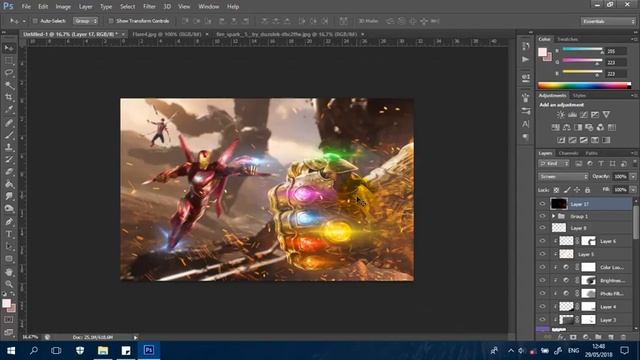Image resolution: width=640 pixels, height=360 pixels.
Task: Select the Horizontal Type tool
Action: tap(9, 234)
